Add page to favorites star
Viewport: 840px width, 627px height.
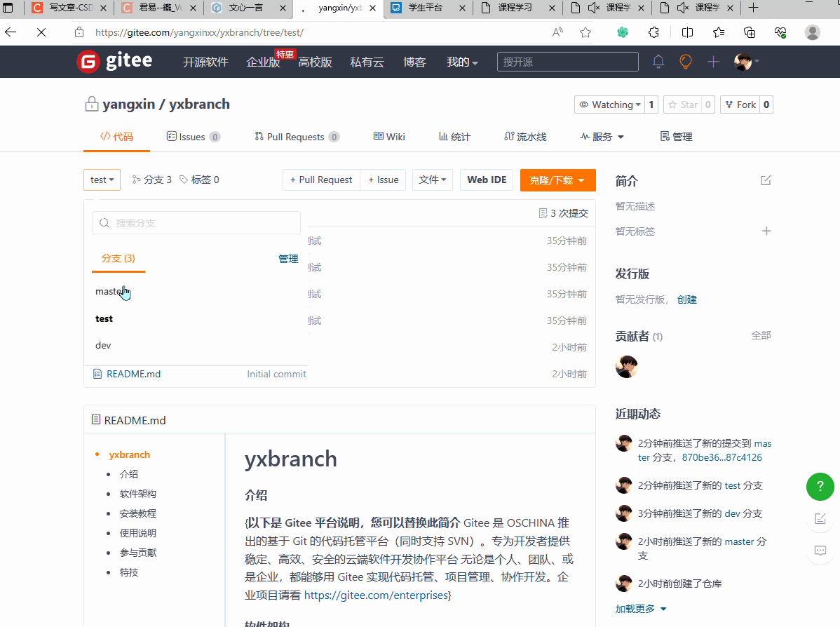tap(585, 32)
